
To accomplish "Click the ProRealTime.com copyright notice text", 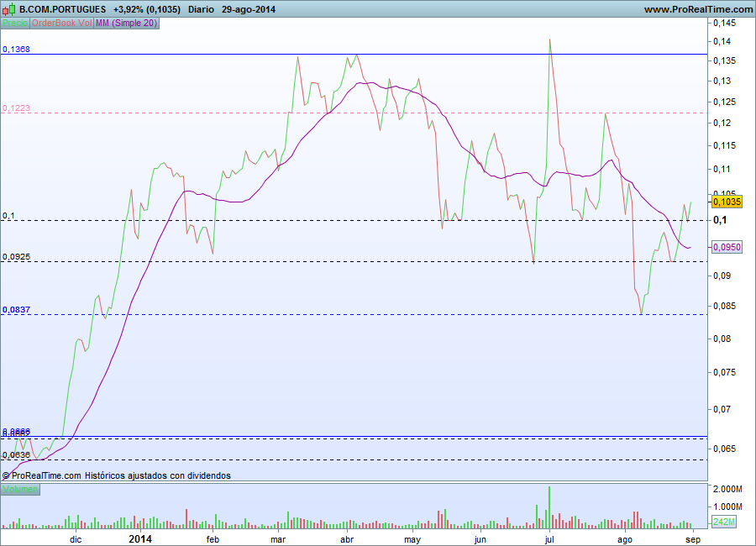I will [116, 475].
